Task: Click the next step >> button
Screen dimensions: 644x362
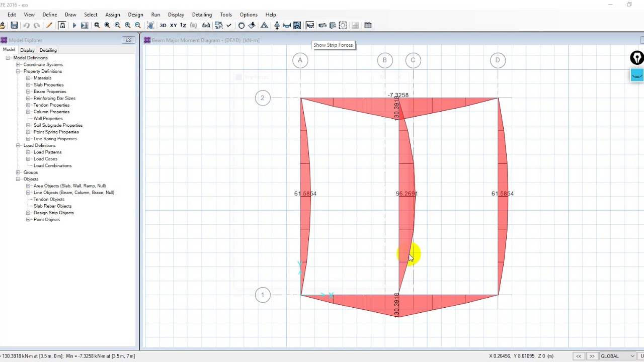Action: 592,356
